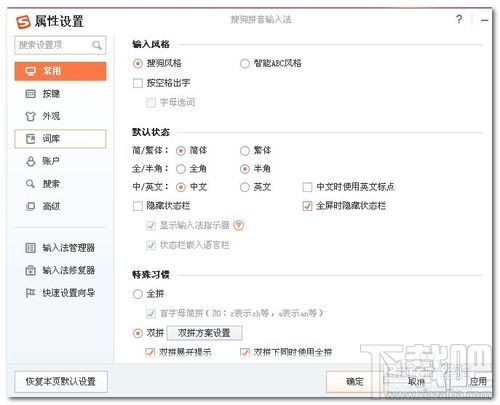The image size is (500, 405).
Task: Select 英文 radio option
Action: [245, 187]
